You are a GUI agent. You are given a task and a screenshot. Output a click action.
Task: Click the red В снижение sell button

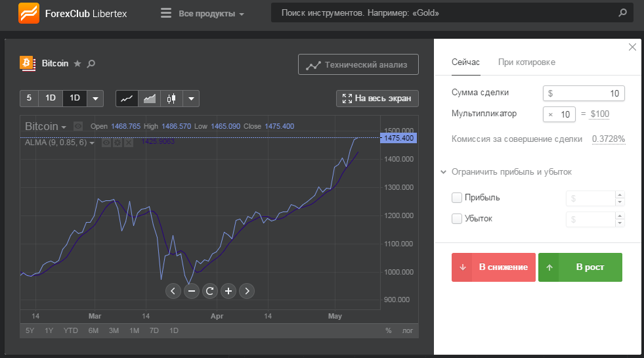coord(493,267)
